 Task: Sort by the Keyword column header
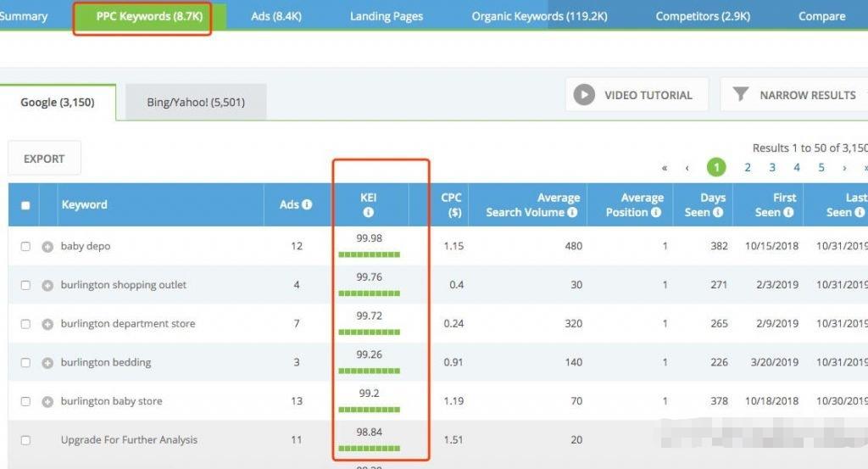pos(84,204)
